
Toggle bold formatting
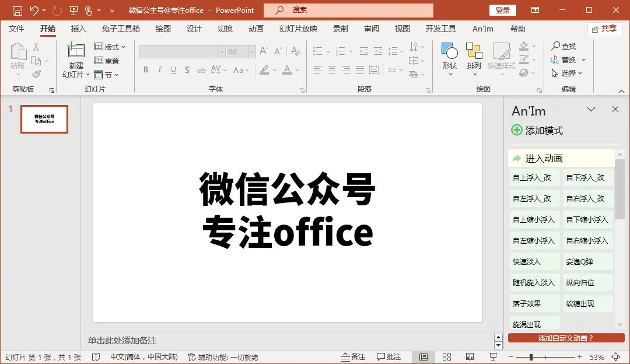click(x=146, y=70)
